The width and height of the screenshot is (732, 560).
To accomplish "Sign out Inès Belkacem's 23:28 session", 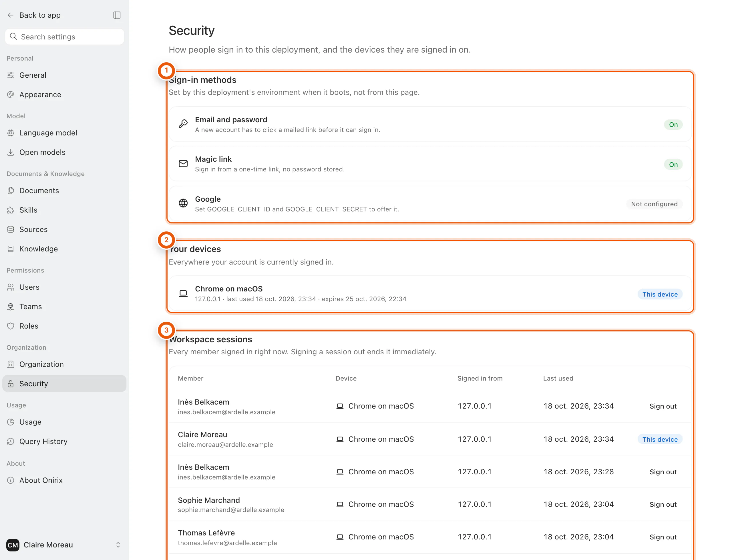I will click(x=663, y=472).
